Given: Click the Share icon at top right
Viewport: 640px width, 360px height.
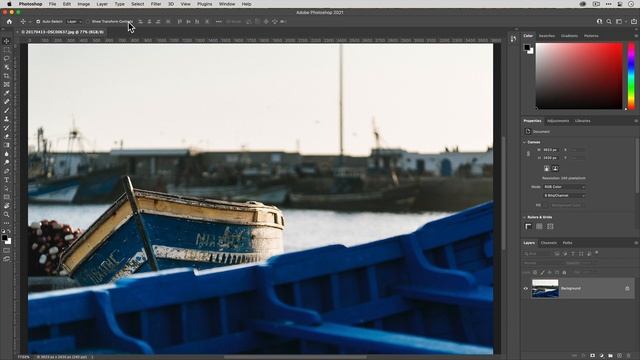Looking at the screenshot, I should click(x=633, y=22).
